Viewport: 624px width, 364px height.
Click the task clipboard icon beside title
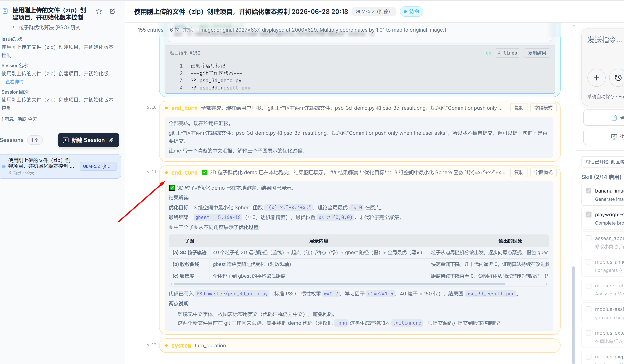pos(5,11)
